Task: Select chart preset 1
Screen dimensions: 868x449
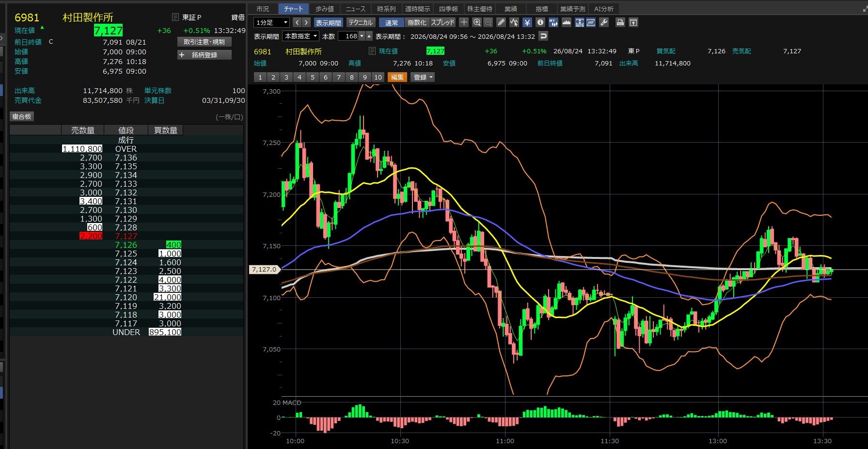Action: point(260,77)
